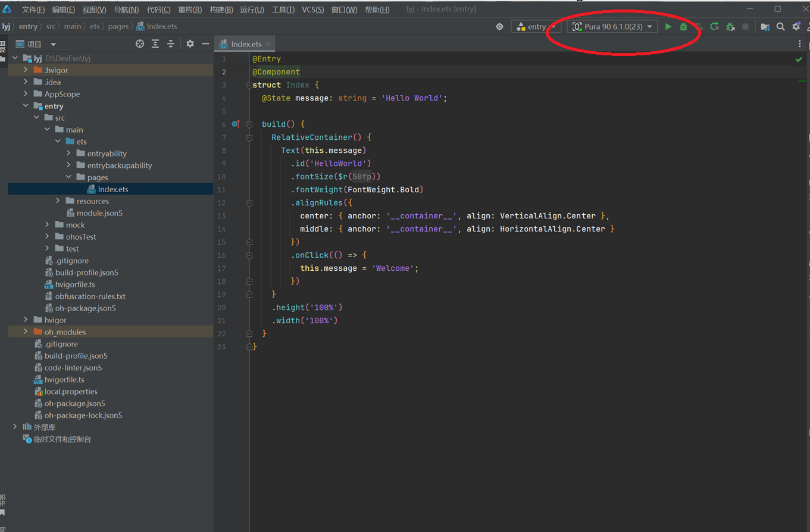This screenshot has height=532, width=810.
Task: Select the Index.ets editor tab
Action: point(246,44)
